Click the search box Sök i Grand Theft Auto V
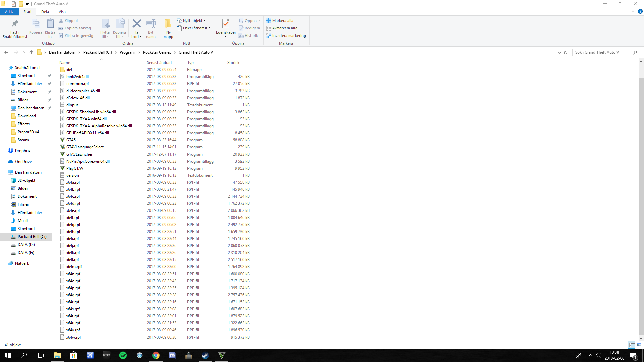The image size is (644, 362). pyautogui.click(x=602, y=52)
